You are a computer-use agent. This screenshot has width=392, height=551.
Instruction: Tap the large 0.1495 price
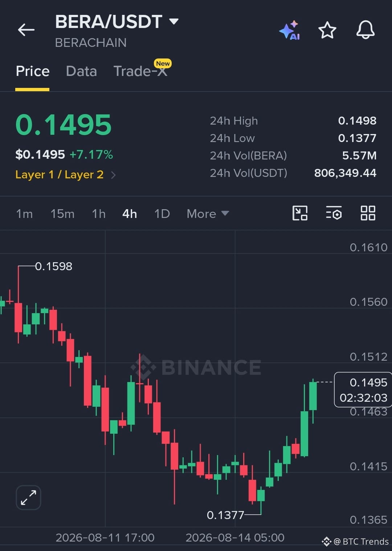pyautogui.click(x=64, y=125)
